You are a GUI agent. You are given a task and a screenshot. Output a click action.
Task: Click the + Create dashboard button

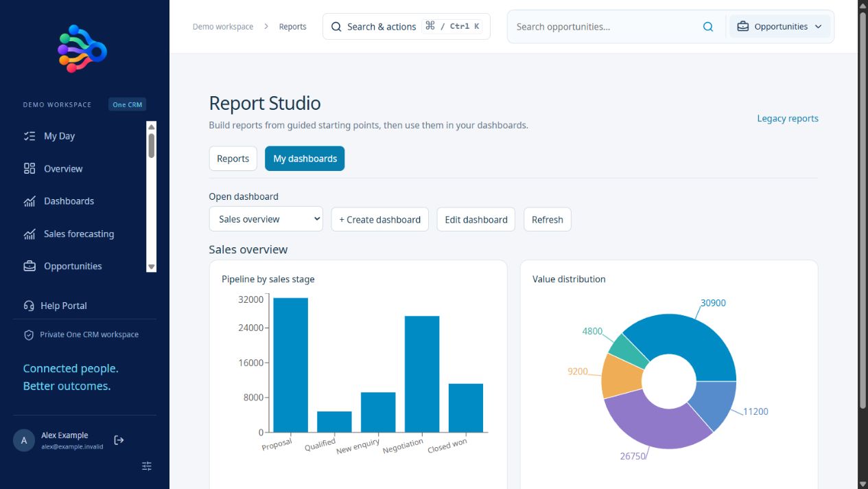pos(380,220)
